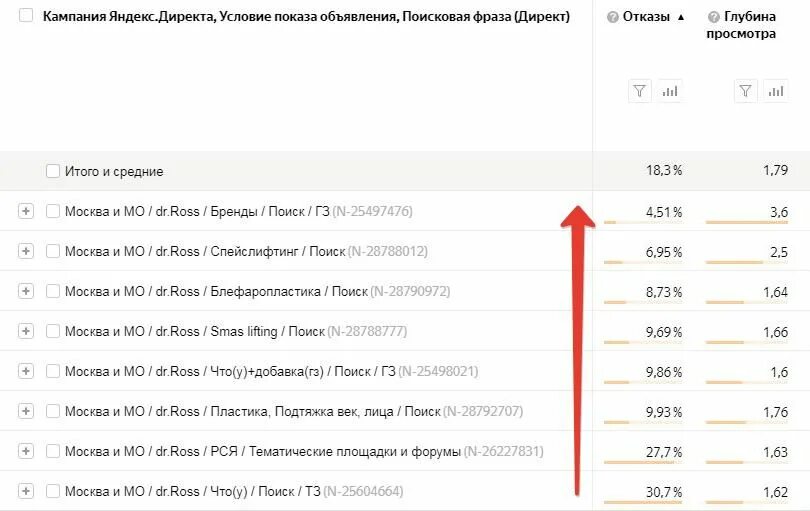This screenshot has width=810, height=511.
Task: Open campaign Спейслифтинг / Поиск (N-28788012)
Action: [x=246, y=252]
